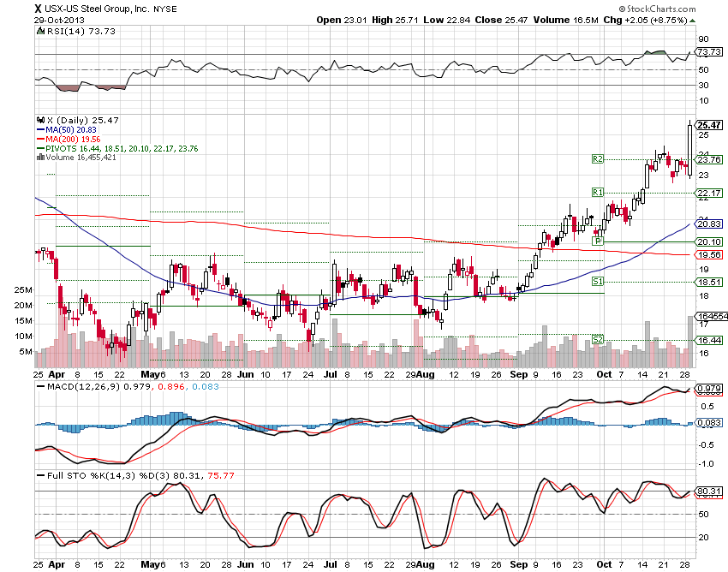Click the MACD(12,26,9) legend label
Viewport: 728px width, 572px height.
pyautogui.click(x=83, y=386)
